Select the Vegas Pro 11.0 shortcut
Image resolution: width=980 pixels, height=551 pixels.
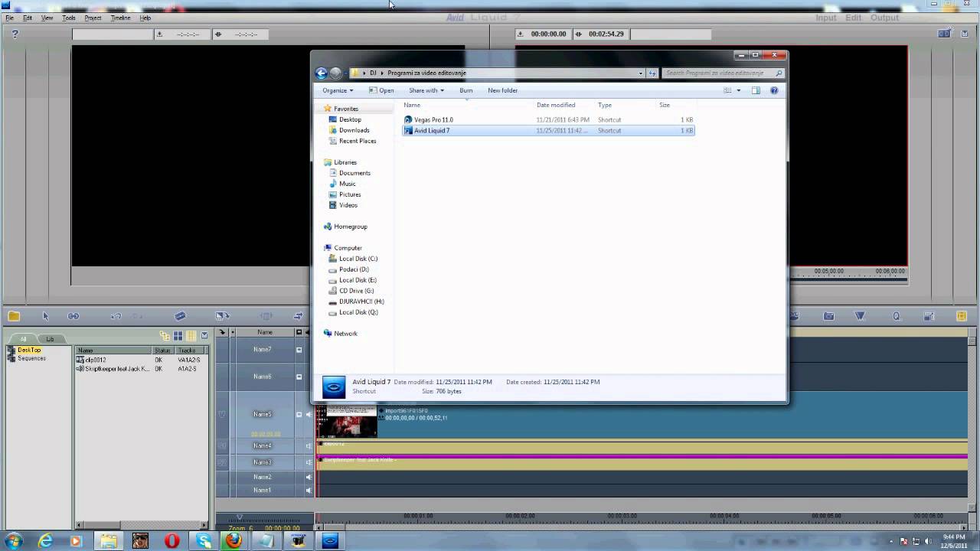click(x=433, y=120)
